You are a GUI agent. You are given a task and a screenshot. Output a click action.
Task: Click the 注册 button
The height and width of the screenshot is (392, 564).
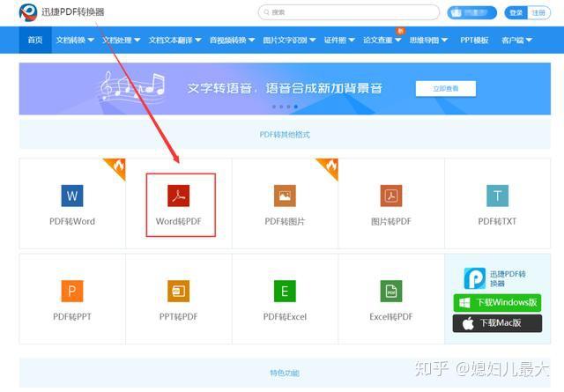[x=538, y=12]
